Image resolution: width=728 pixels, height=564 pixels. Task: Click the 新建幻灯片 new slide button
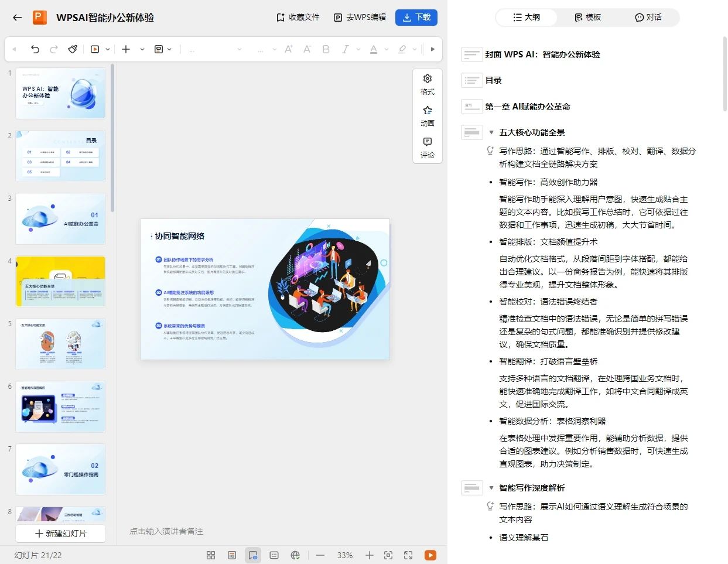(x=61, y=534)
